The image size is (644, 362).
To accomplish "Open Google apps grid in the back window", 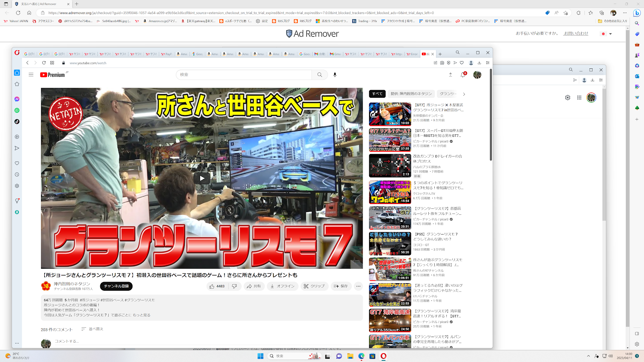I will 579,97.
